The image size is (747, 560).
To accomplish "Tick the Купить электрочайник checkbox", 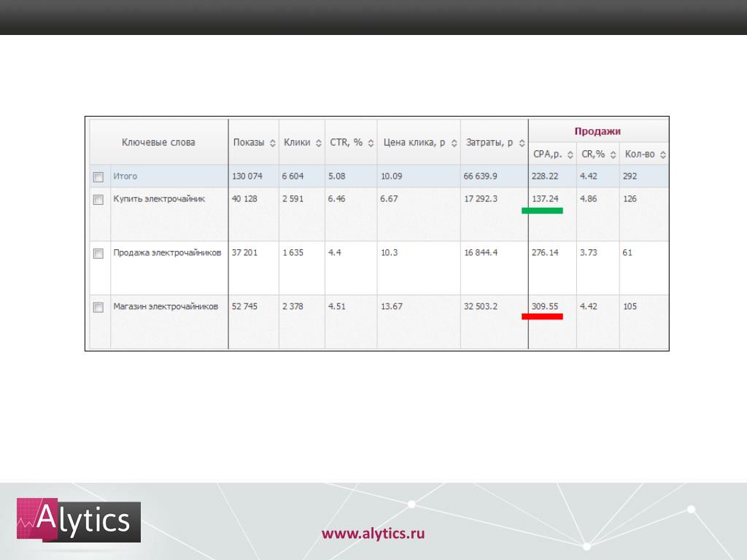I will 98,200.
